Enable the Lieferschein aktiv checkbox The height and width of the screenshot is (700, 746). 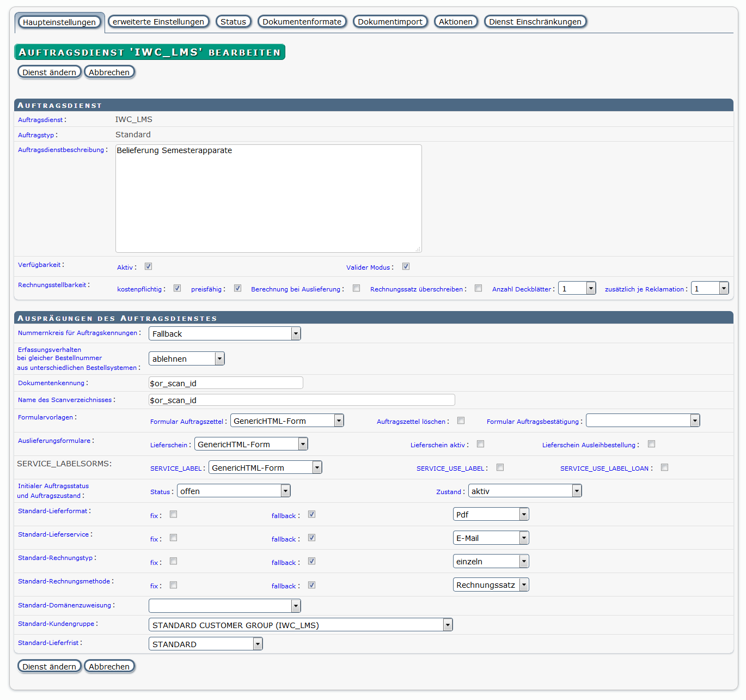tap(480, 444)
